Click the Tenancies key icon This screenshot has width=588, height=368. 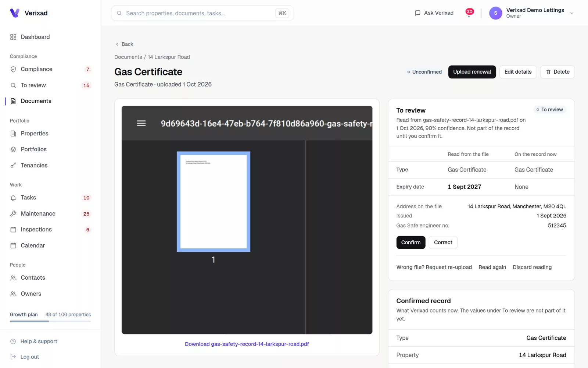click(x=13, y=166)
